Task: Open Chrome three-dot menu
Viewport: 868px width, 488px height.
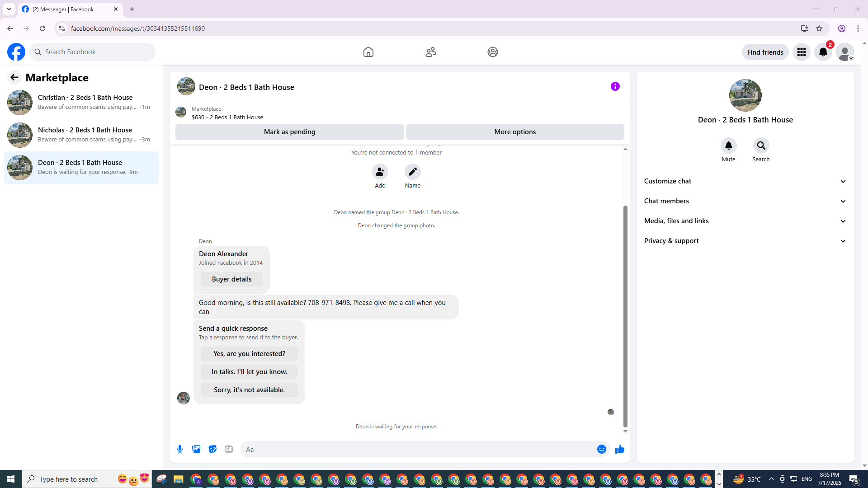Action: [858, 28]
